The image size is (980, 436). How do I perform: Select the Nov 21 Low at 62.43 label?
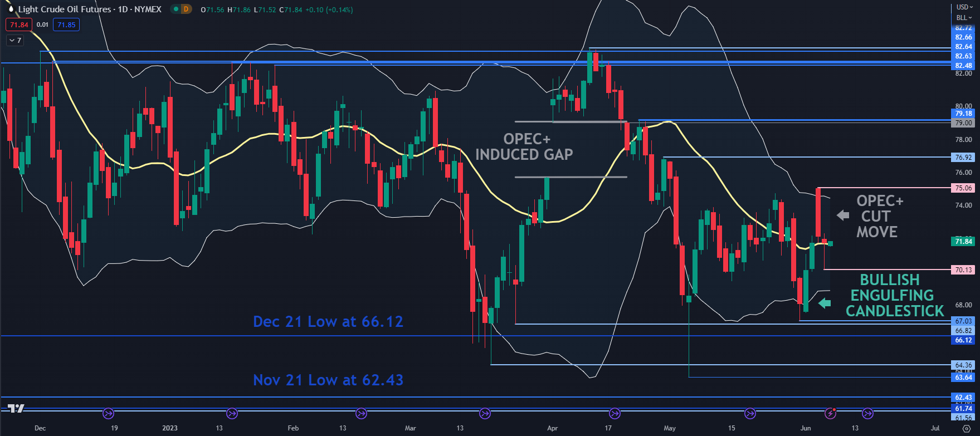pos(328,380)
